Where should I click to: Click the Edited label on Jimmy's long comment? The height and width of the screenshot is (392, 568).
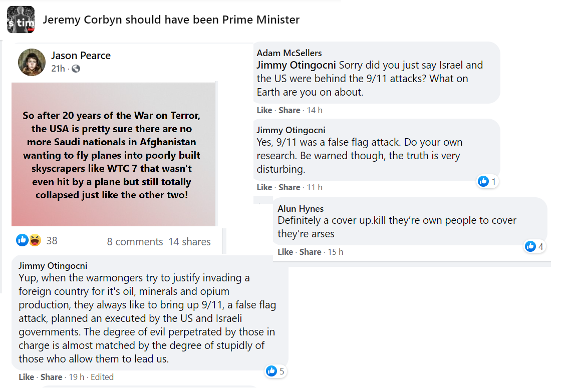pyautogui.click(x=102, y=377)
